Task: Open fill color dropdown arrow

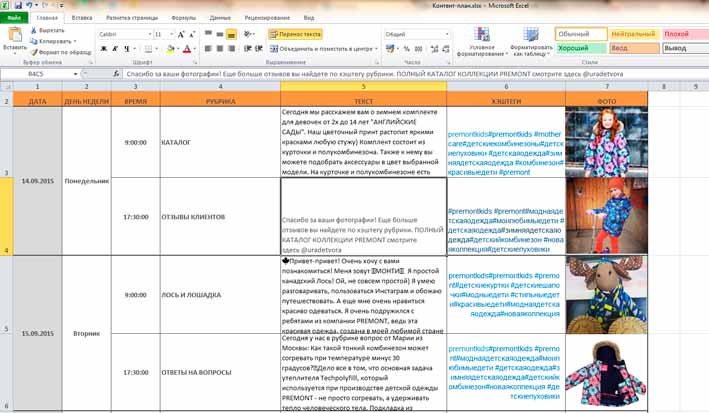Action: point(179,48)
